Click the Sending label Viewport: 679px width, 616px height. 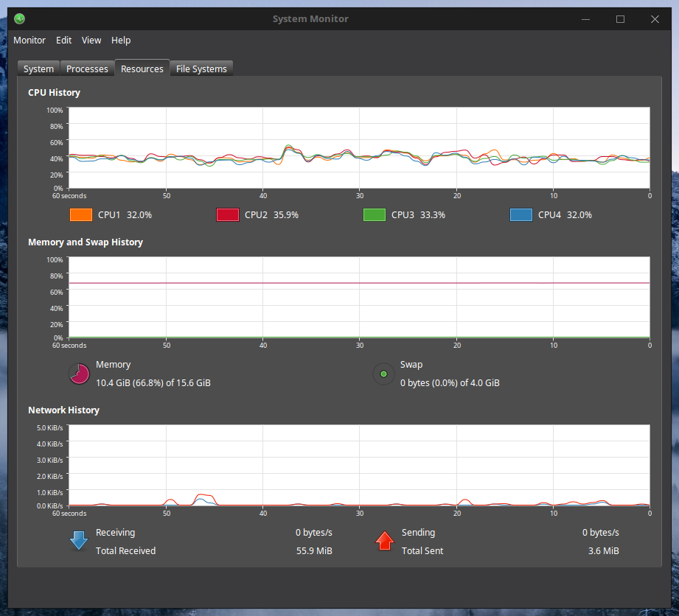point(418,533)
